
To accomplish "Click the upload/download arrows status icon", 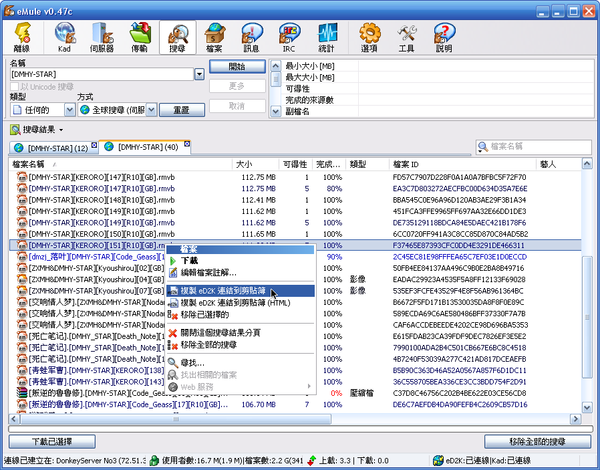I will point(312,460).
